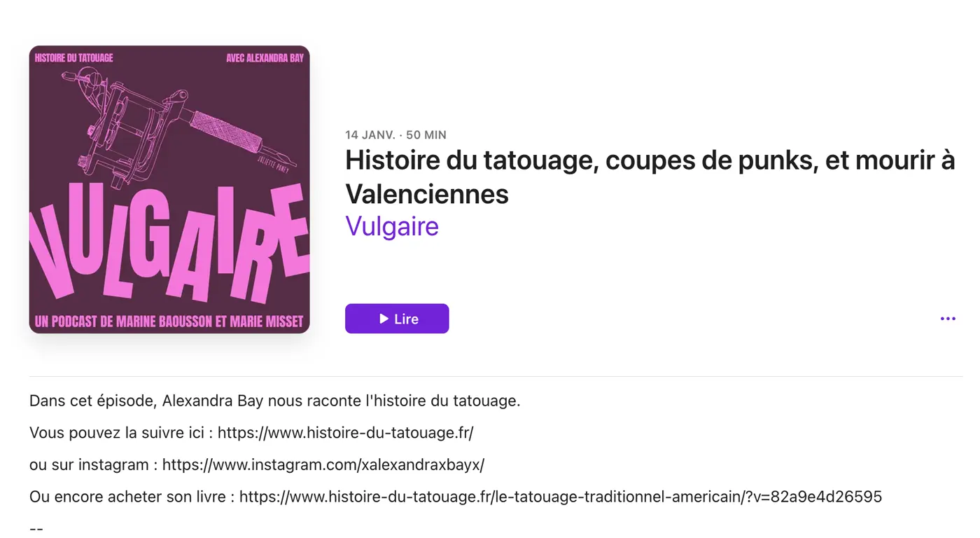Click the text Ou encore acheter son livre
980x538 pixels.
128,497
